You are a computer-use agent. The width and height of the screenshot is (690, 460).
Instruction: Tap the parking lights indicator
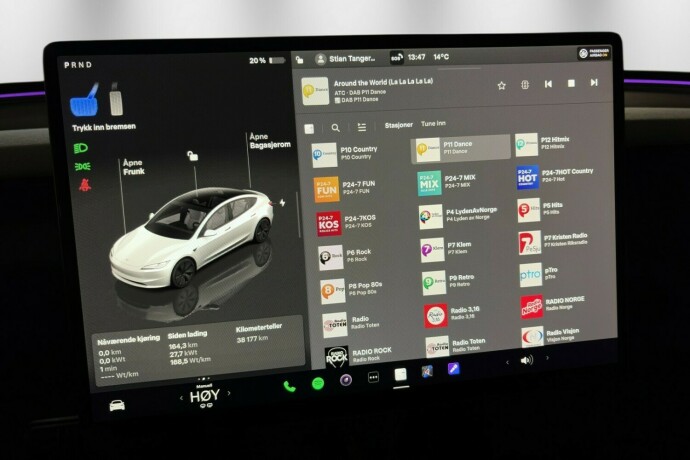pos(82,166)
